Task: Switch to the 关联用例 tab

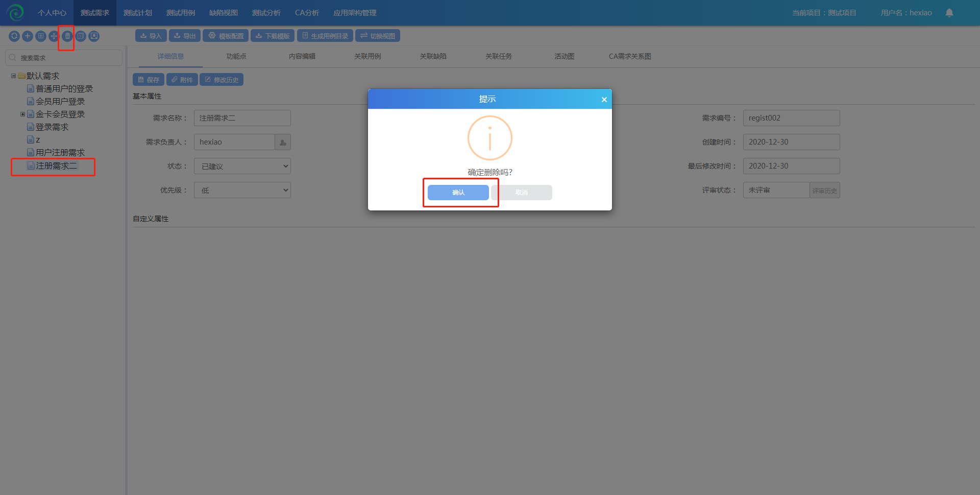Action: point(367,56)
